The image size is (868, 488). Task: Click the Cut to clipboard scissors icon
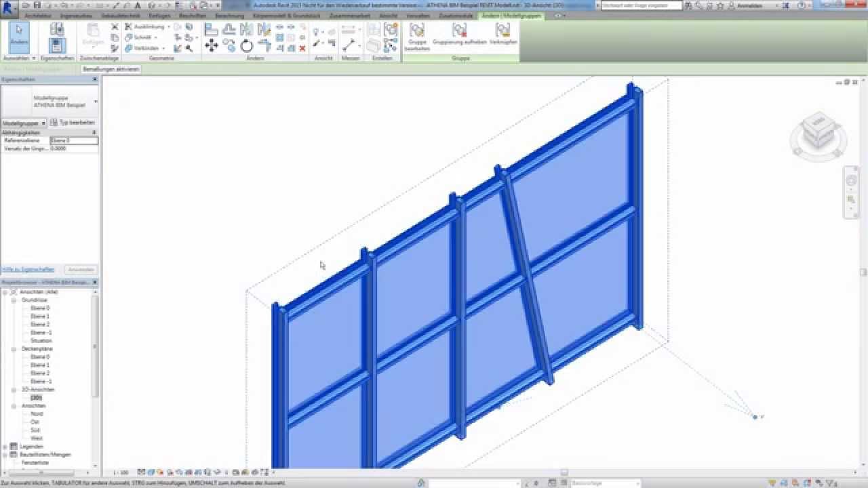pos(115,26)
